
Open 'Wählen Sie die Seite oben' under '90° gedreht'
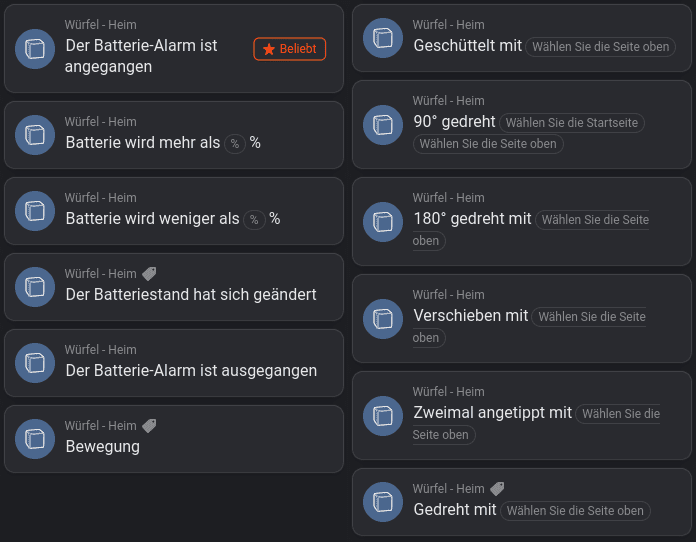(488, 144)
